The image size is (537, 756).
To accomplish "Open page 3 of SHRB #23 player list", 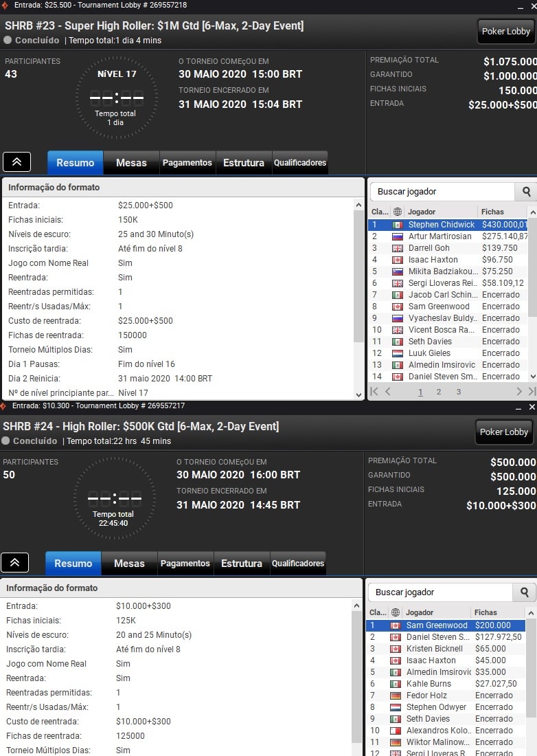I will click(x=459, y=392).
